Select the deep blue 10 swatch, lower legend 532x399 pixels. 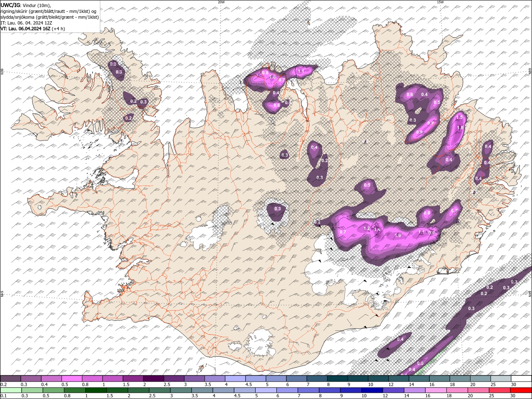[x=372, y=390]
